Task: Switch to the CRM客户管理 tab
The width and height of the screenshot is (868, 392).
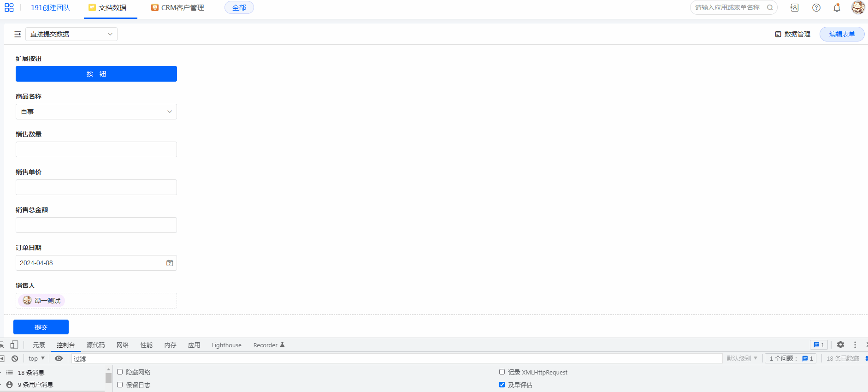Action: (178, 8)
